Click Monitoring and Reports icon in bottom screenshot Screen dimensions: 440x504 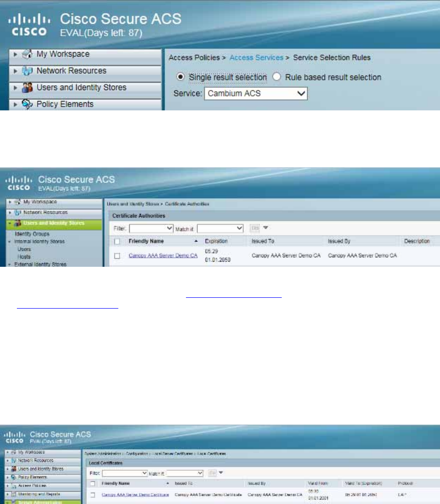click(x=14, y=494)
